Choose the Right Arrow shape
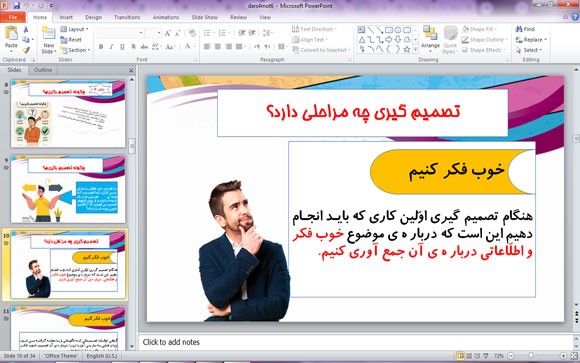The width and height of the screenshot is (580, 363). click(x=389, y=39)
